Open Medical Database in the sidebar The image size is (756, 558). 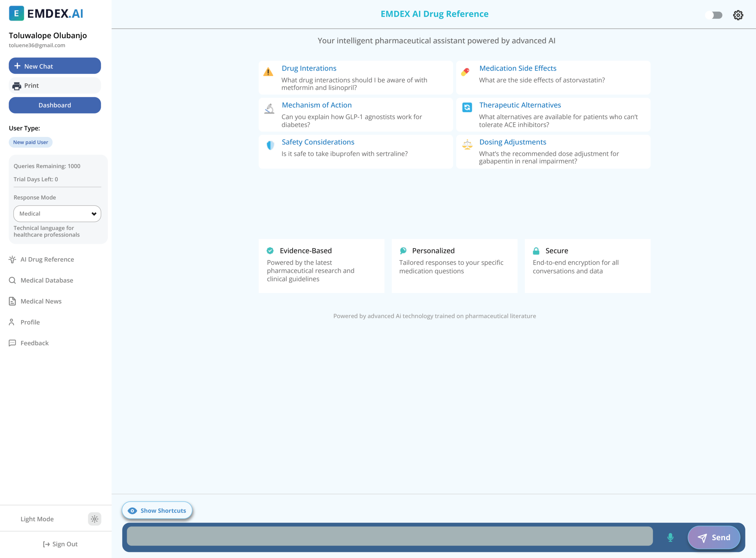click(x=47, y=280)
